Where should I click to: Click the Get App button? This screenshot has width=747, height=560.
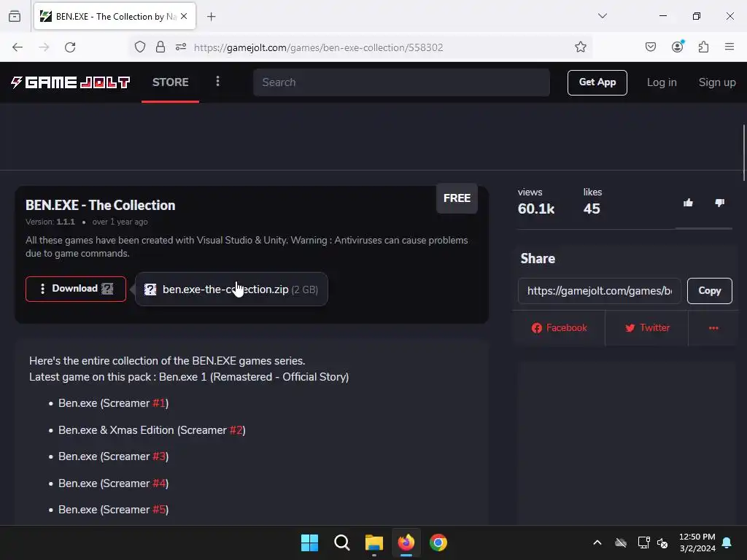pyautogui.click(x=597, y=82)
